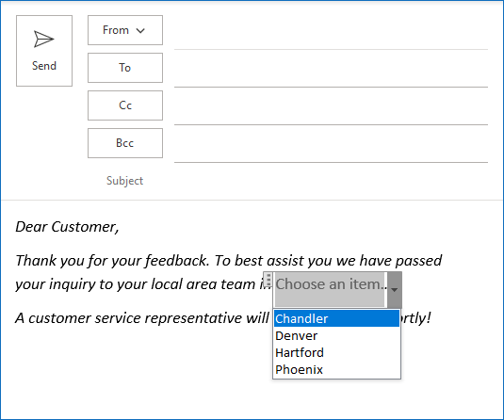The height and width of the screenshot is (420, 504).
Task: Click into the Subject line field
Action: [x=331, y=181]
